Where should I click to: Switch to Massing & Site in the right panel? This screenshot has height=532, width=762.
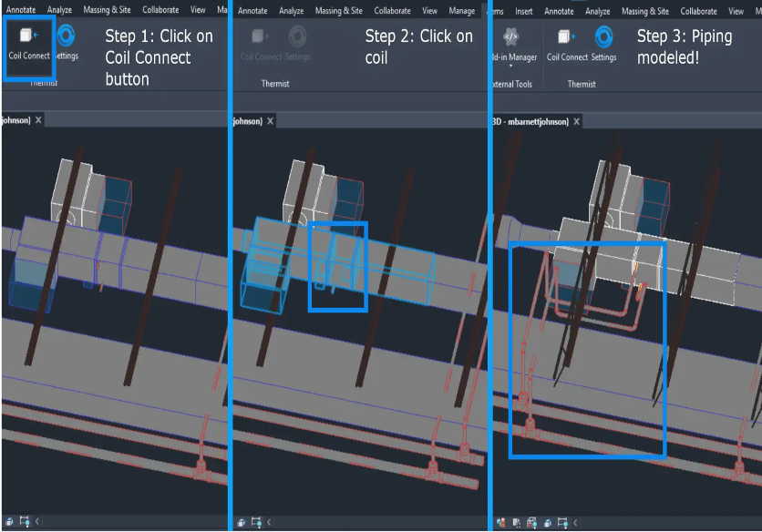(x=645, y=11)
